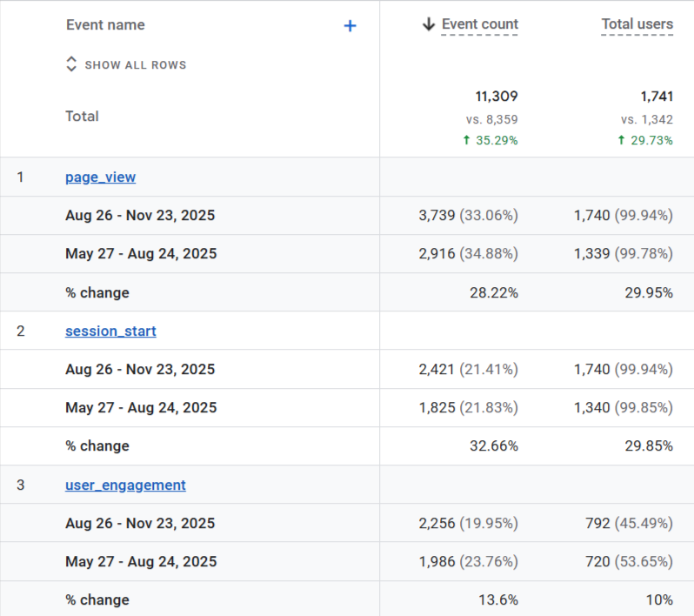
Task: Click the expand arrows icon beside Show All Rows
Action: pyautogui.click(x=71, y=65)
